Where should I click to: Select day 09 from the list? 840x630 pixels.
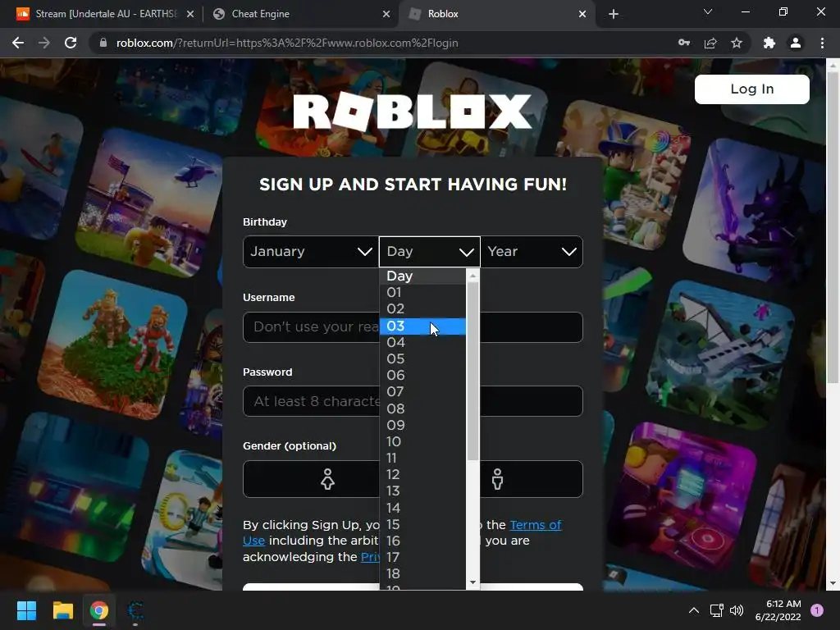click(x=422, y=426)
